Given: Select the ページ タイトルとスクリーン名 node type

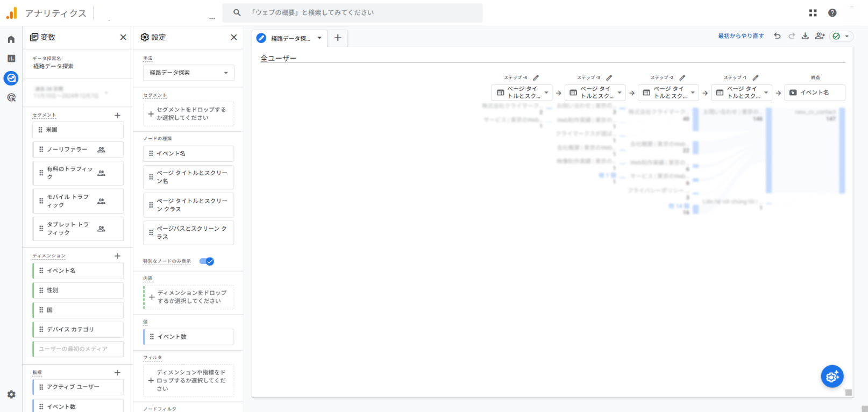Looking at the screenshot, I should (x=189, y=177).
